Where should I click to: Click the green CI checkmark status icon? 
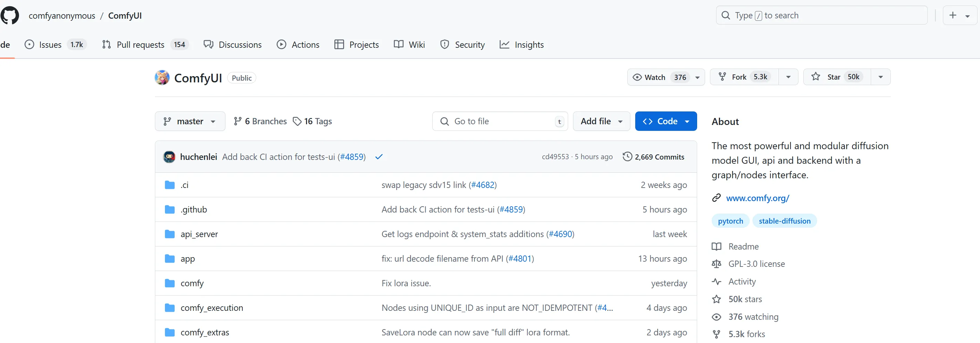click(x=379, y=156)
